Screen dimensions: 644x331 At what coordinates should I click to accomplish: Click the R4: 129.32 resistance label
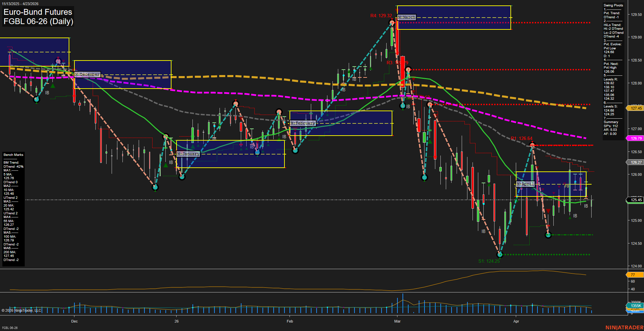tap(382, 15)
